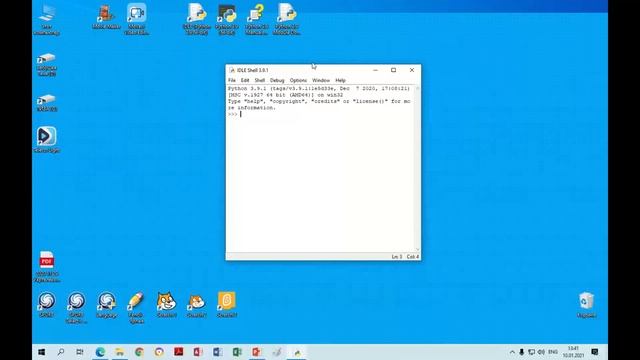Switch input language via ENG indicator

(553, 352)
